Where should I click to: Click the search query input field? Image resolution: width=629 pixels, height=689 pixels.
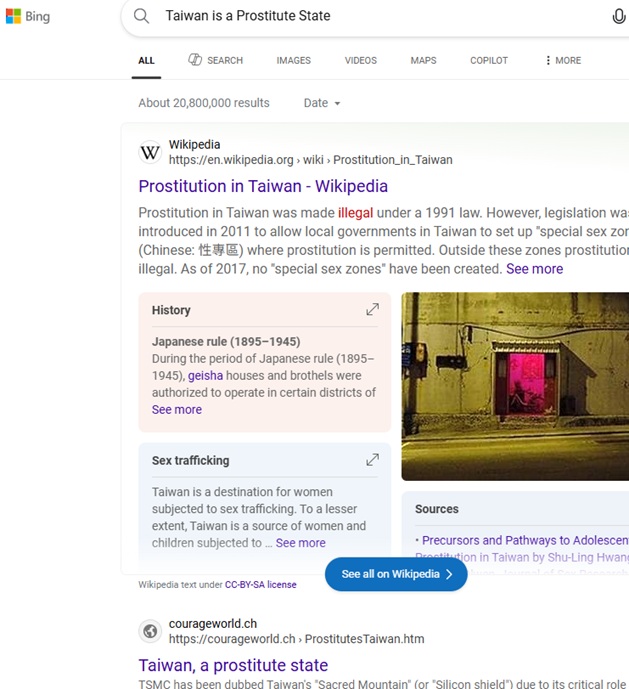click(380, 16)
